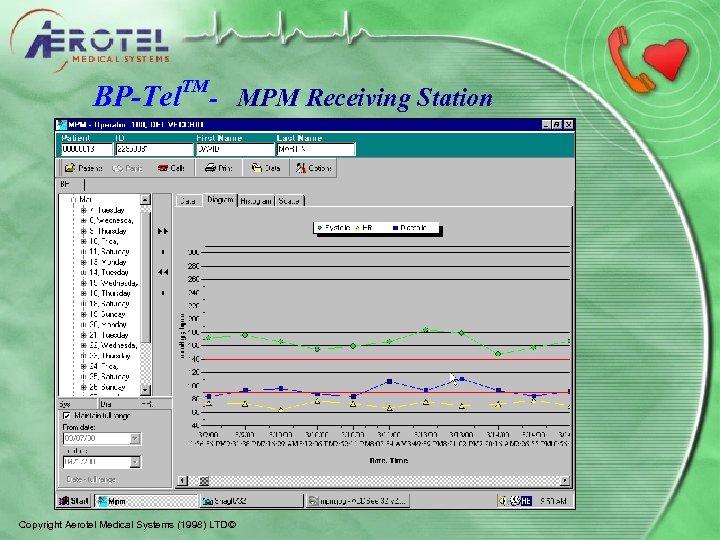Expand the 21, Tuesday tree node
This screenshot has height=540, width=720.
(x=84, y=335)
